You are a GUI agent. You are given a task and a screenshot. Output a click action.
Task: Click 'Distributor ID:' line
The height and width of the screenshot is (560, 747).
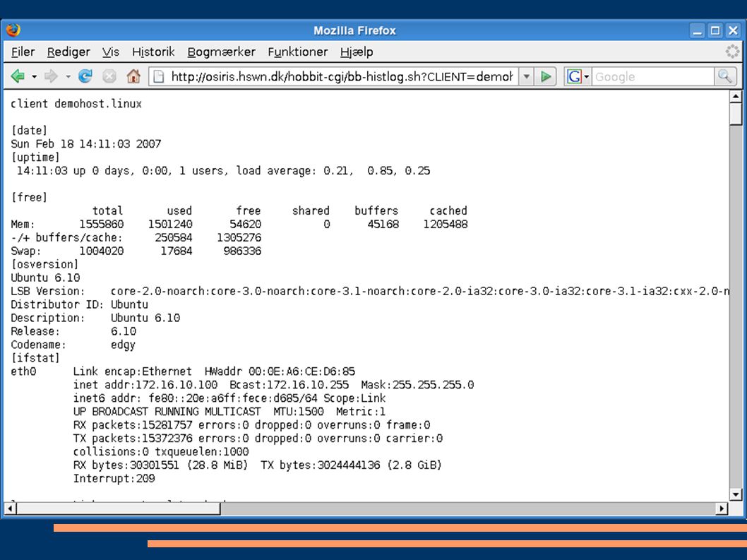[79, 304]
